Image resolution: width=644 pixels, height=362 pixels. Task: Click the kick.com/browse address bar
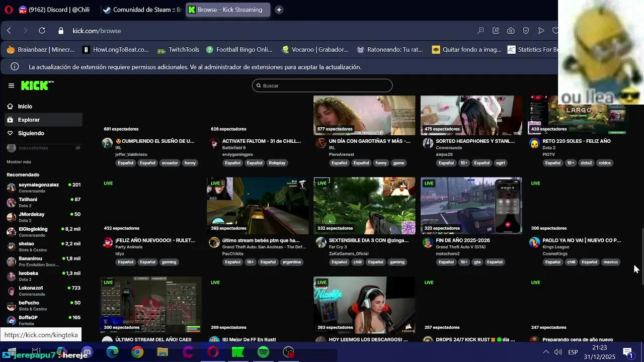coord(97,31)
